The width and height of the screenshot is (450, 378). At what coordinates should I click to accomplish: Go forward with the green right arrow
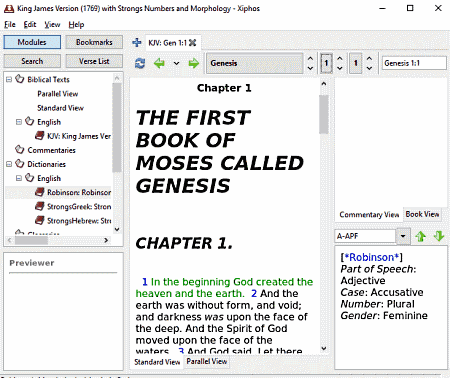(x=193, y=63)
